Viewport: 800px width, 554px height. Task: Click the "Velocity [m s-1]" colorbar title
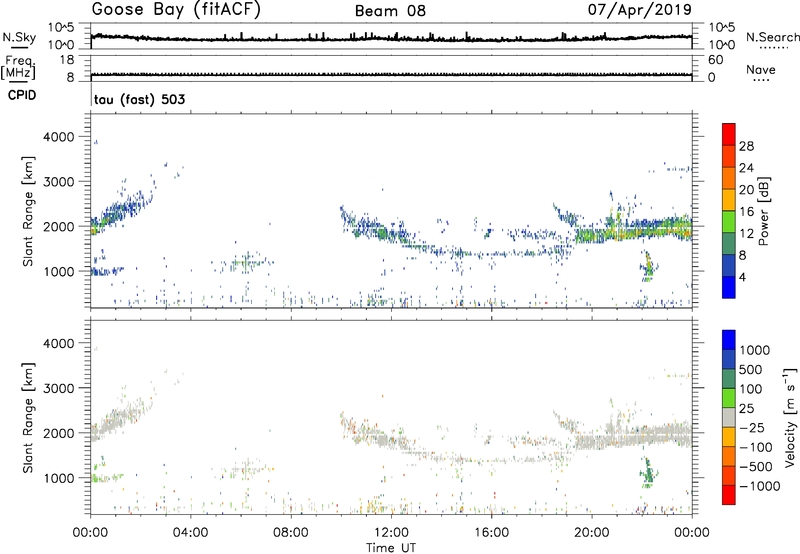[790, 417]
